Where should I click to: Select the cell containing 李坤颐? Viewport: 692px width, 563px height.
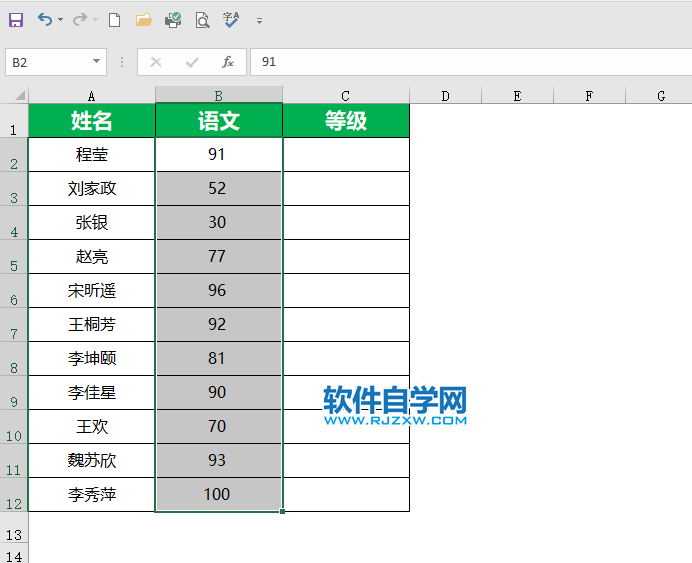point(92,358)
